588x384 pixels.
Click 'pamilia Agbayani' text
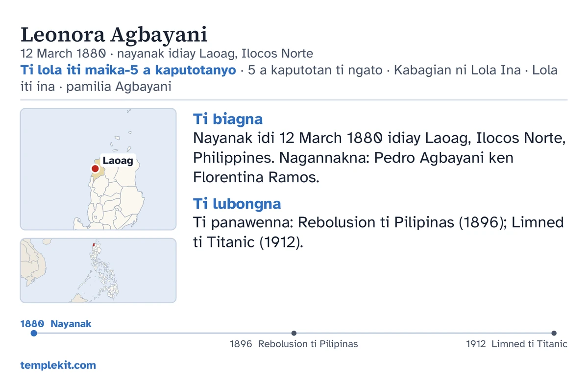tap(119, 87)
